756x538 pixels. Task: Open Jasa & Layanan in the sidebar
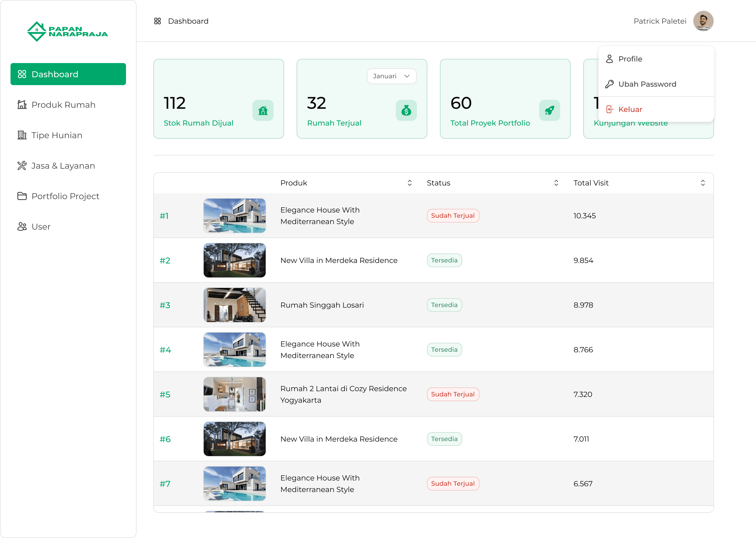(x=63, y=166)
